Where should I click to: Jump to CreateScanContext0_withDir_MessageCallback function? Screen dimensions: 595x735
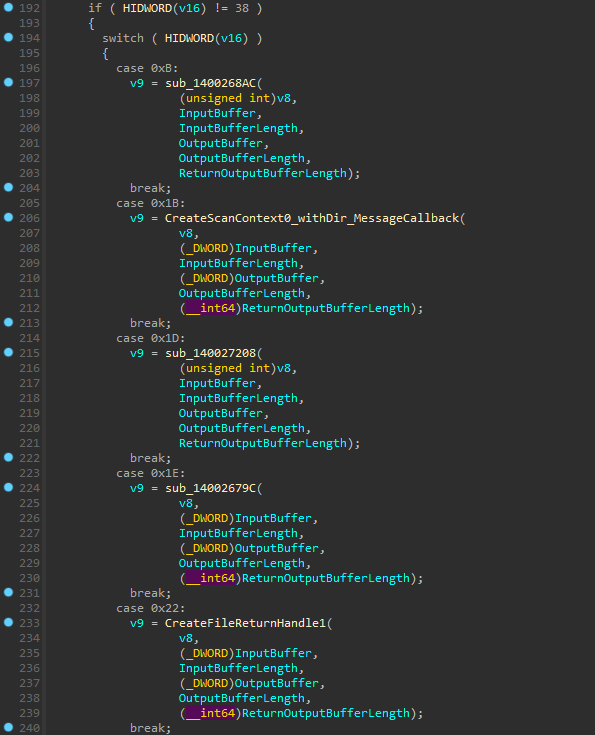[312, 218]
